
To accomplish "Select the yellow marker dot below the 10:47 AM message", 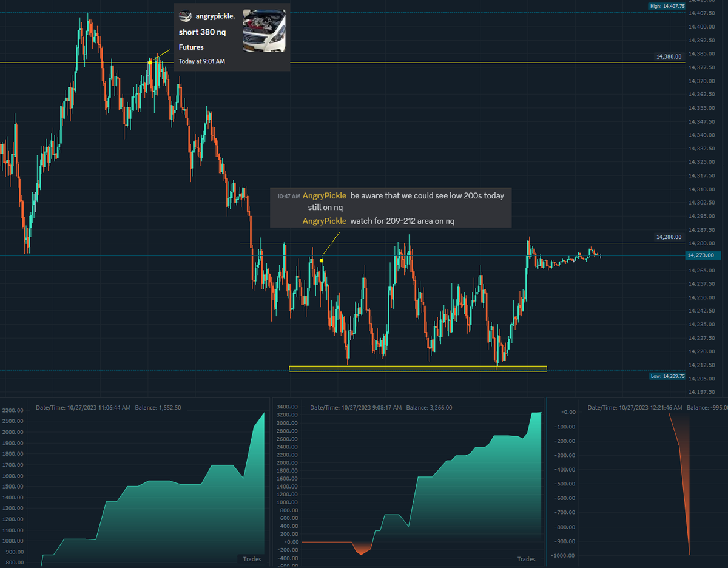I will click(322, 260).
